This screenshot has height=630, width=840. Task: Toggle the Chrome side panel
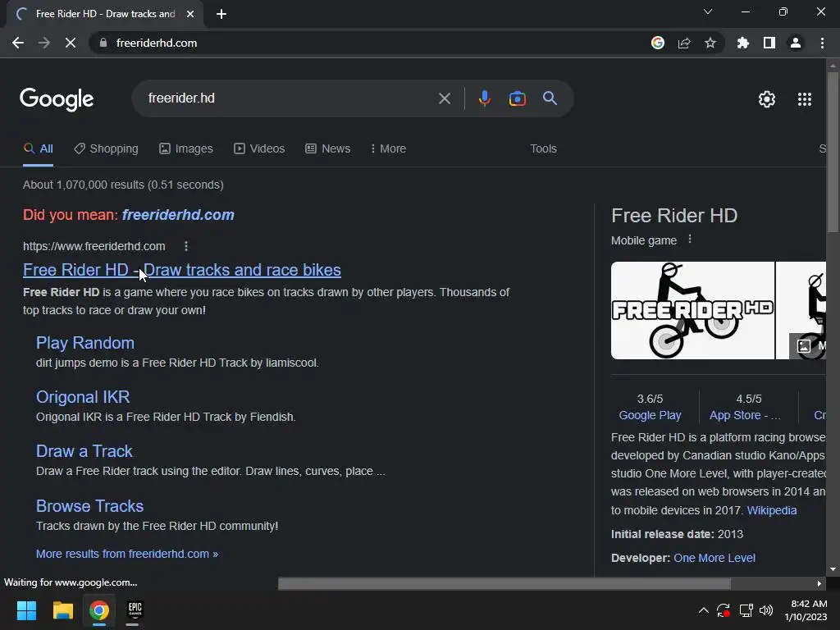pos(769,43)
